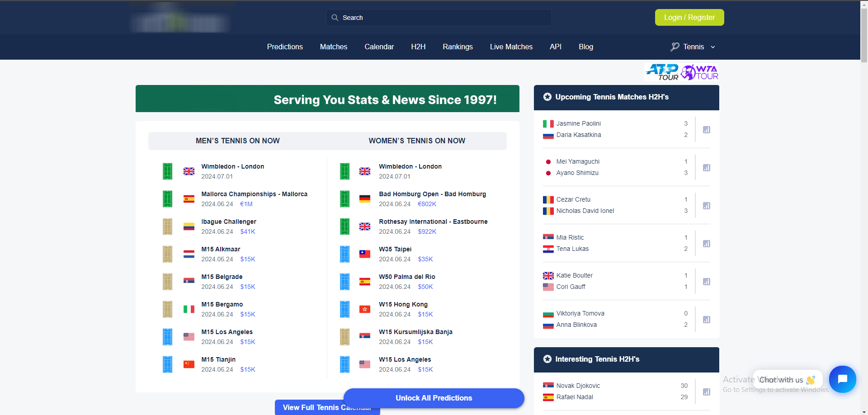
Task: Click clay court icon for M15 Alkmaar
Action: 168,254
